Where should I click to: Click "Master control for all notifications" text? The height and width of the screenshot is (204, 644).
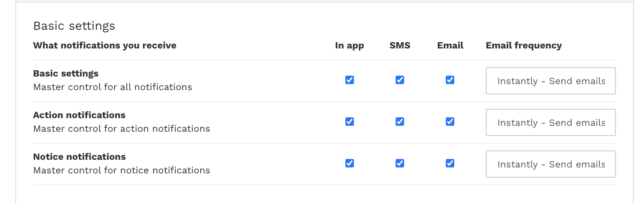pyautogui.click(x=113, y=87)
